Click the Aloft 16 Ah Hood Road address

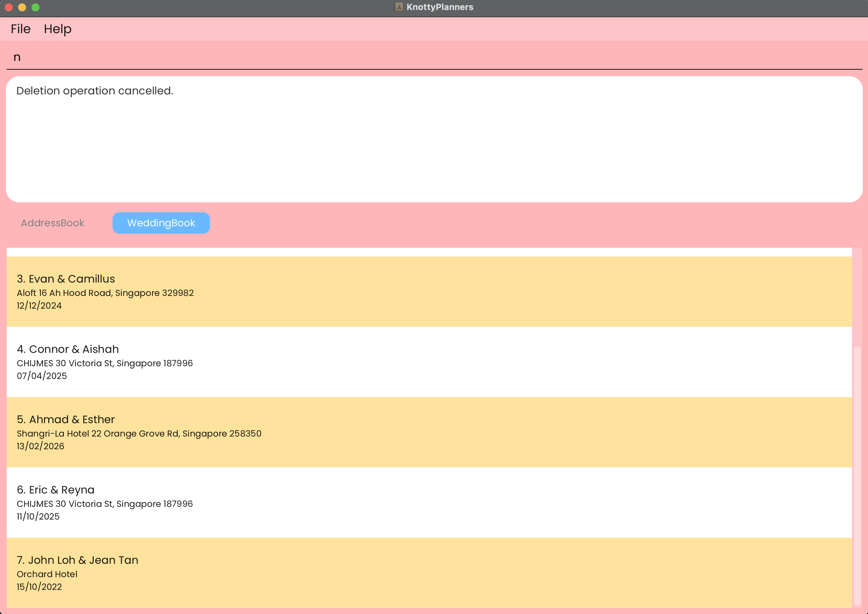coord(105,293)
